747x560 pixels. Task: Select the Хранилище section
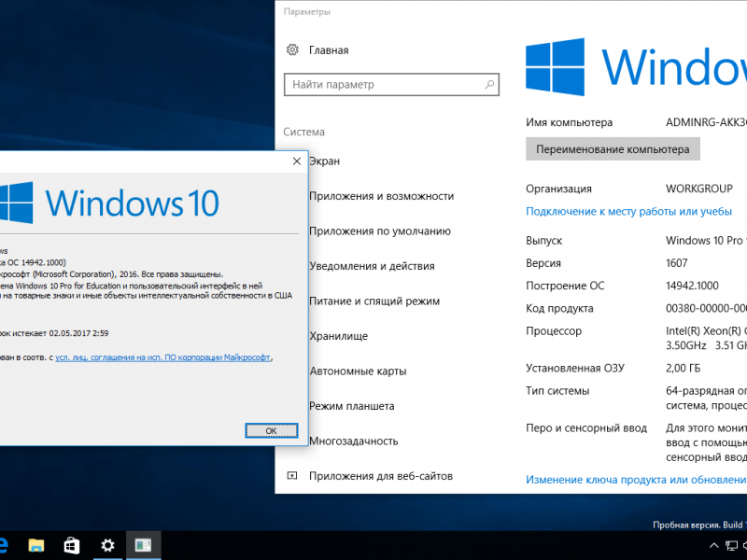coord(338,336)
